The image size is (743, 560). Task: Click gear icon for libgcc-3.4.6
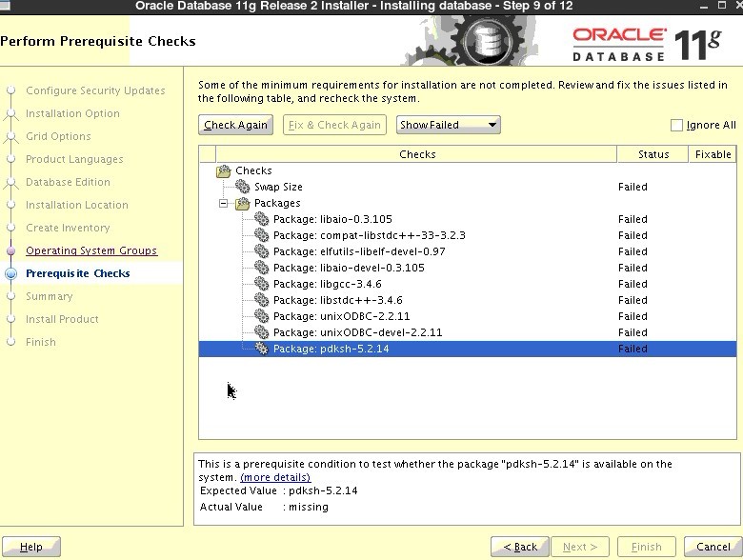(x=261, y=284)
